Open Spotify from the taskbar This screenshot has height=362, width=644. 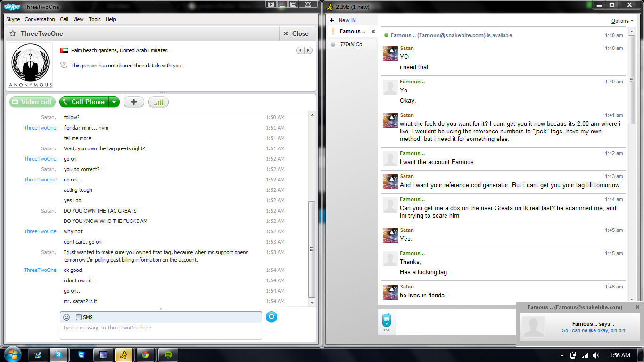click(x=167, y=355)
